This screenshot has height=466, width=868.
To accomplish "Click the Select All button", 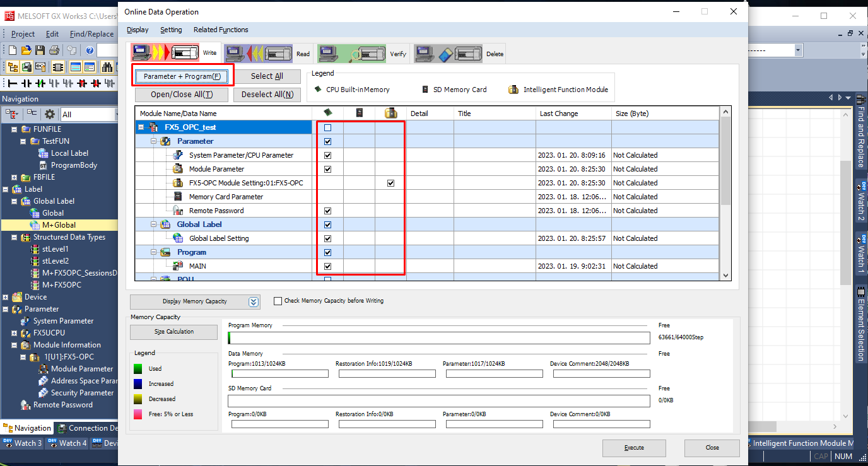I will 267,76.
